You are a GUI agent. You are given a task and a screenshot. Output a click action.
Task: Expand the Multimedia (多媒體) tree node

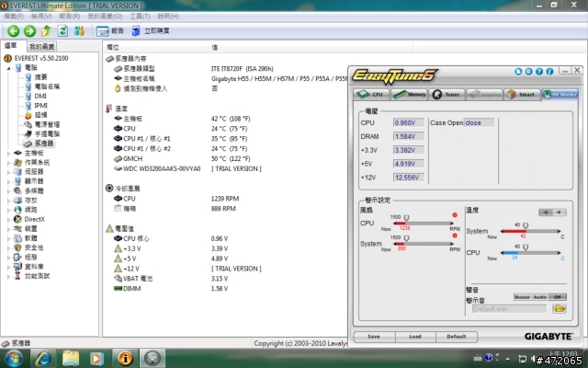point(8,190)
